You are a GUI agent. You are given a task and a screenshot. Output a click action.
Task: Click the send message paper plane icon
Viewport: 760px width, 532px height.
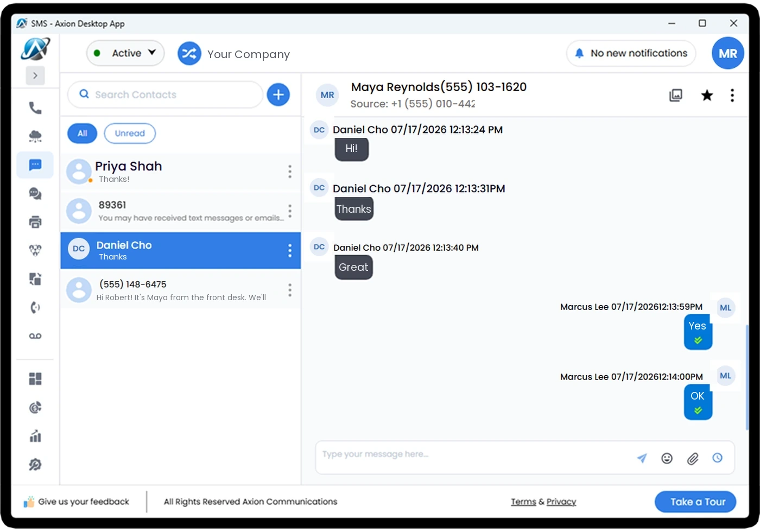[642, 458]
